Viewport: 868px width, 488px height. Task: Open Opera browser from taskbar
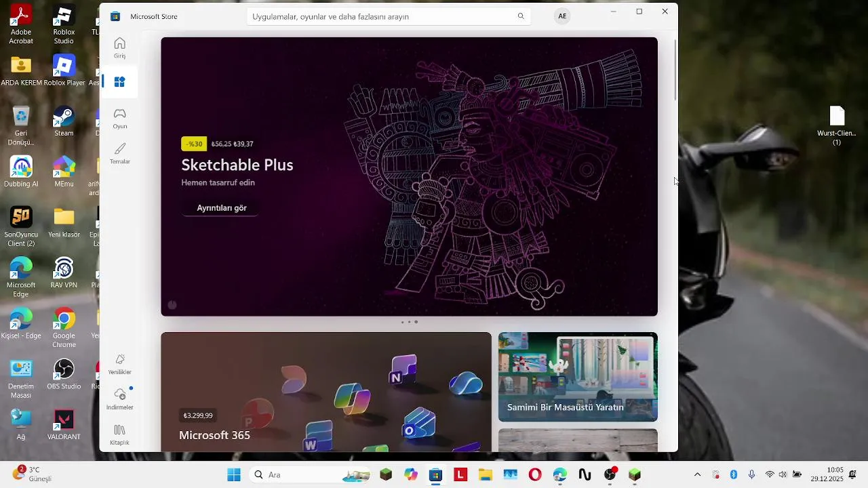tap(535, 474)
